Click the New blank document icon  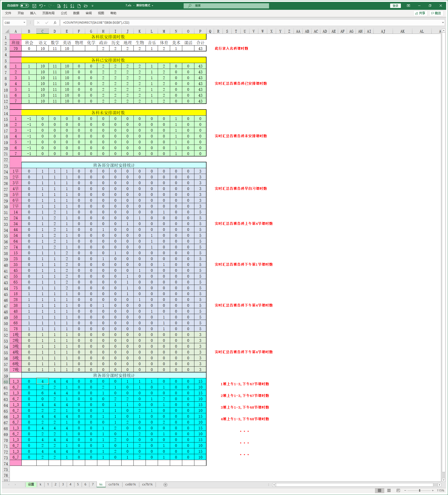[79, 6]
